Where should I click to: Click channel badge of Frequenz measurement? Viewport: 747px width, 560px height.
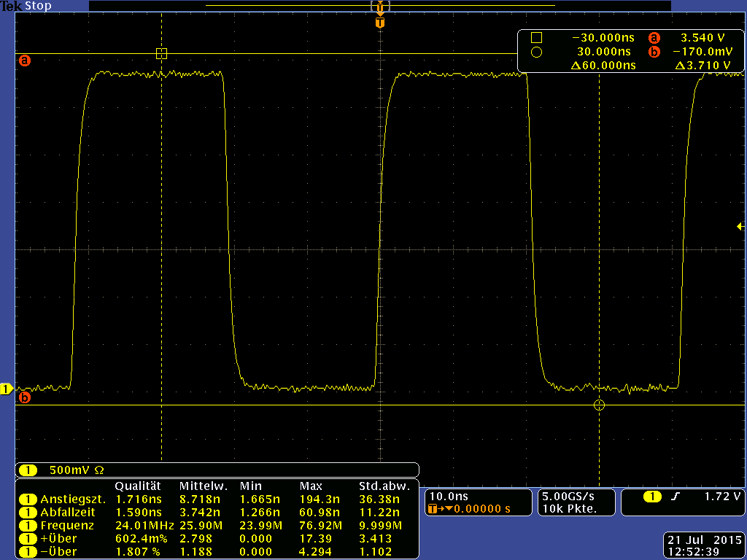tap(28, 526)
